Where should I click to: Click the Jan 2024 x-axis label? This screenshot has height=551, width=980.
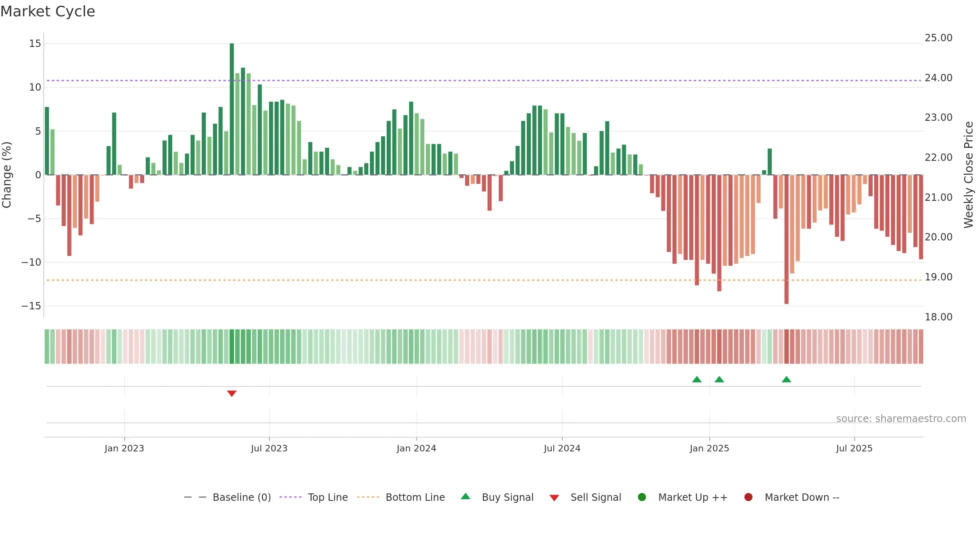(x=416, y=448)
